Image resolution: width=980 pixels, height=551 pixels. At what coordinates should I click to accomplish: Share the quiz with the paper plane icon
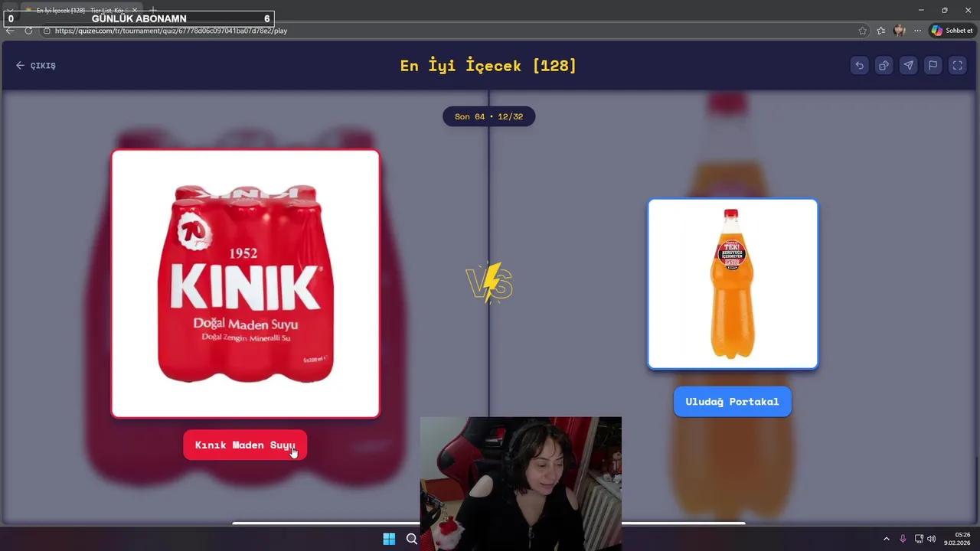pyautogui.click(x=908, y=66)
